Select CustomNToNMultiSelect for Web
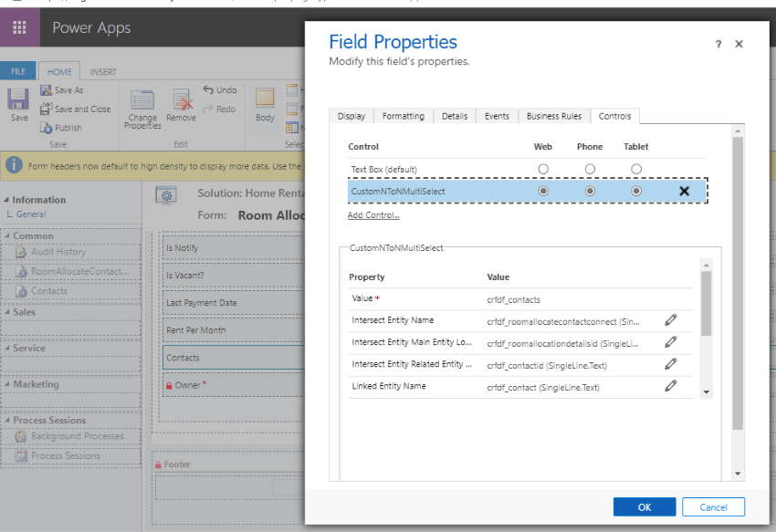The height and width of the screenshot is (532, 776). pyautogui.click(x=543, y=191)
